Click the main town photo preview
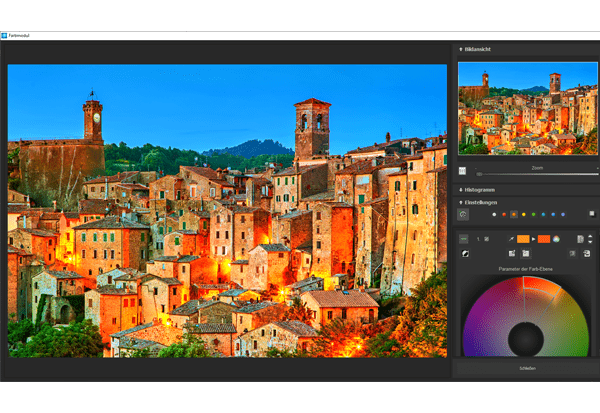Image resolution: width=600 pixels, height=413 pixels. [227, 211]
